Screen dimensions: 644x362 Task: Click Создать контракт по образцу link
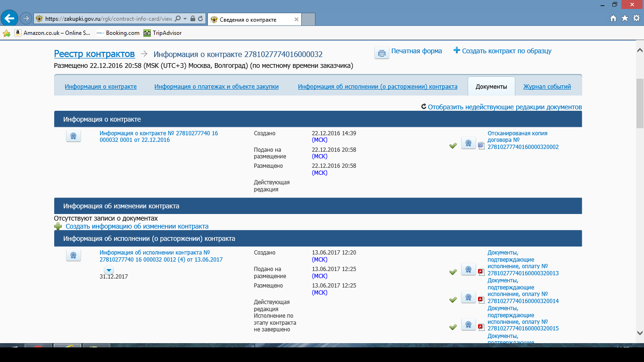(x=506, y=51)
